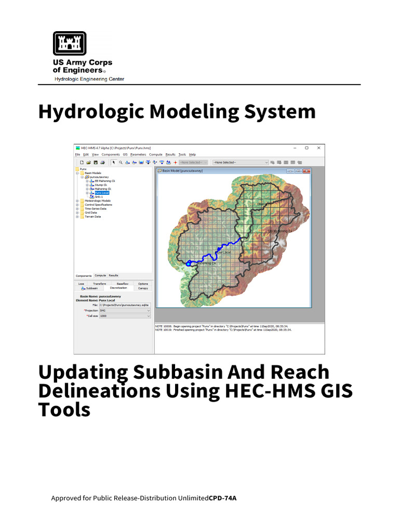This screenshot has width=399, height=532.
Task: Click the Subbasin tab icon in editor
Action: [83, 288]
